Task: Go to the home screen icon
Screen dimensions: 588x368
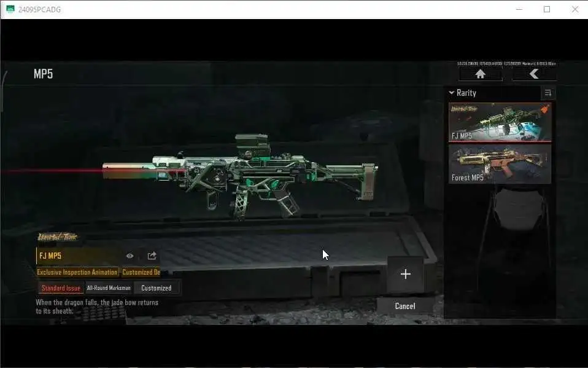Action: 481,74
